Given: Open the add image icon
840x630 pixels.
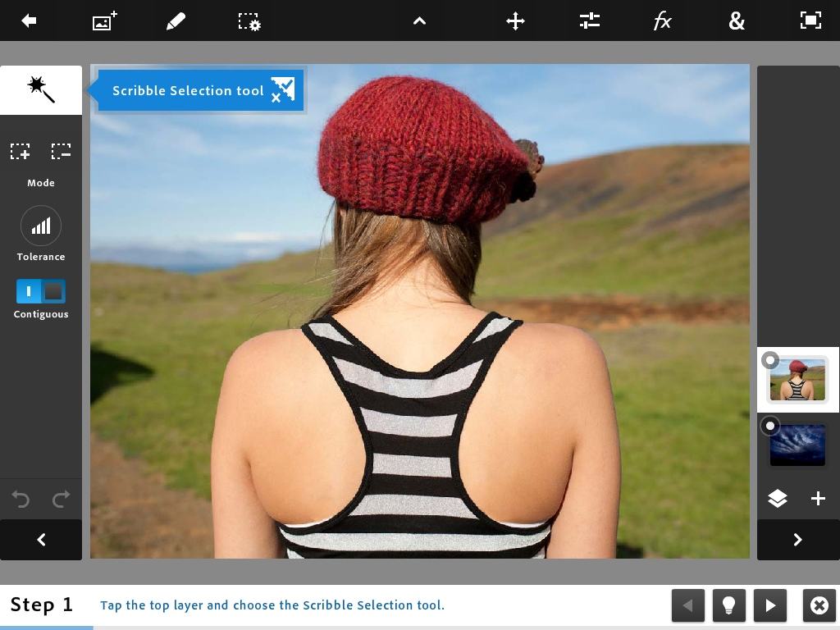Looking at the screenshot, I should (104, 21).
